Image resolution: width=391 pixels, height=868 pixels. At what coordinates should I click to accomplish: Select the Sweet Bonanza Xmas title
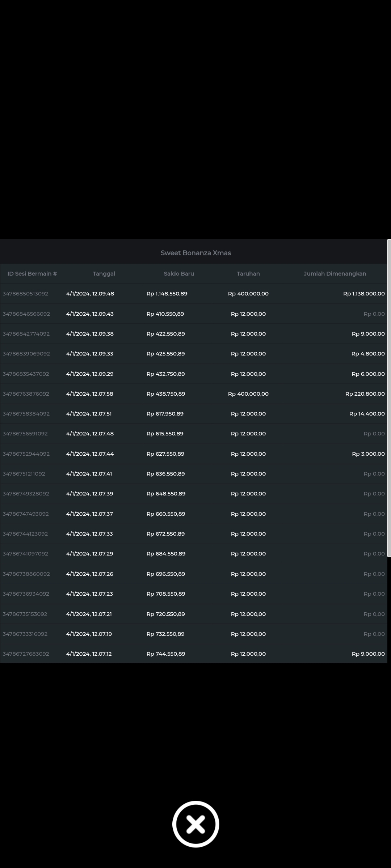[195, 253]
